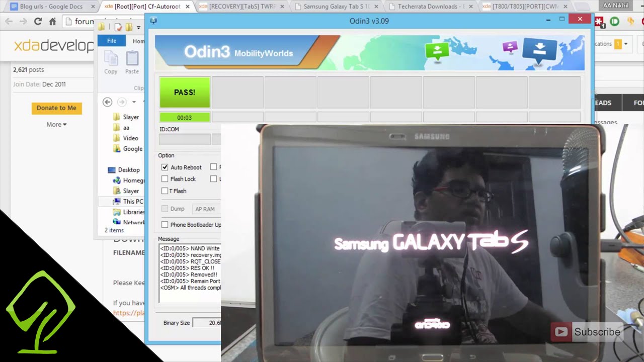
Task: Open the Explorer window's folder system icon
Action: [102, 27]
